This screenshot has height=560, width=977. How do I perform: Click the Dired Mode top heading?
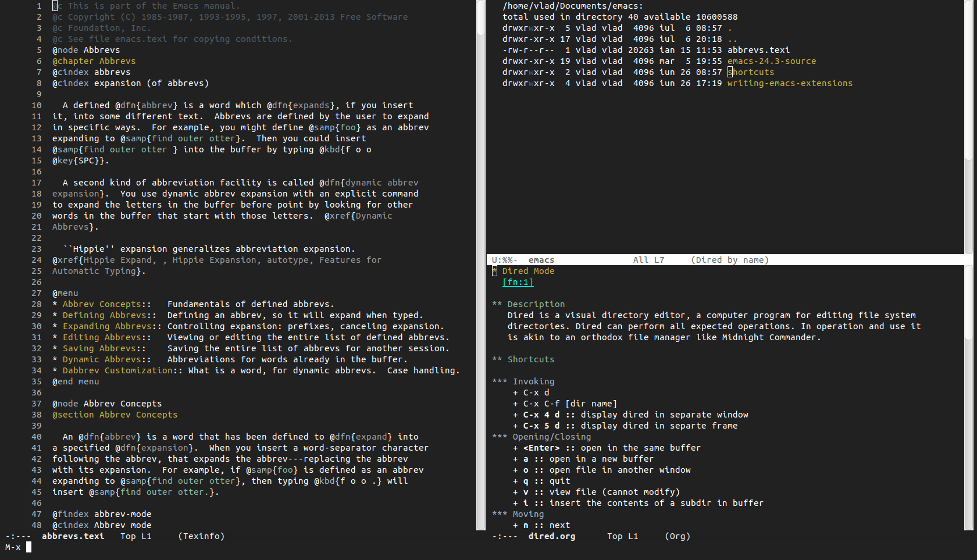click(x=527, y=271)
